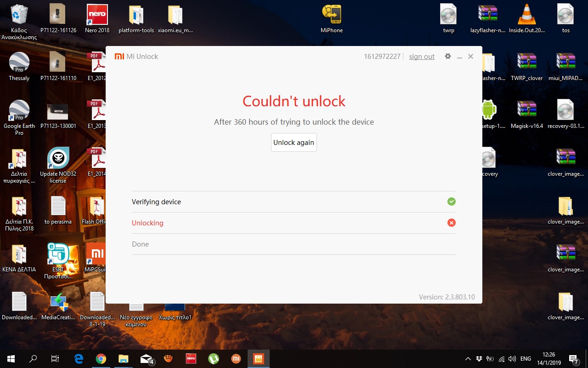Screen dimensions: 588x368
Task: Click the 'sign out' link
Action: pos(422,57)
